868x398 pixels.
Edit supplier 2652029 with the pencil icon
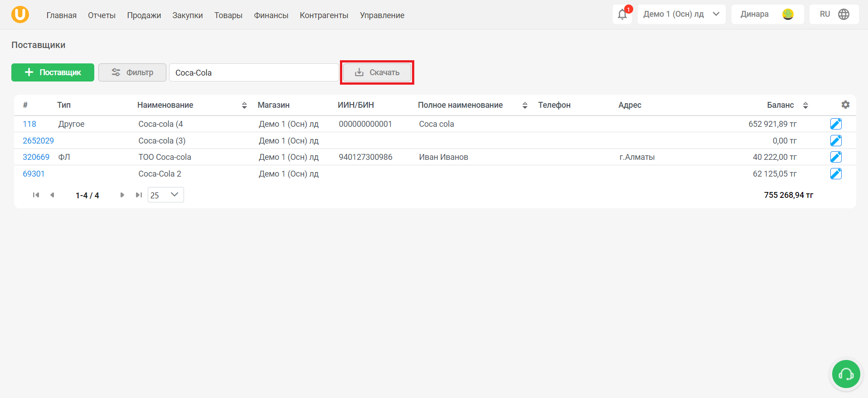[x=836, y=140]
